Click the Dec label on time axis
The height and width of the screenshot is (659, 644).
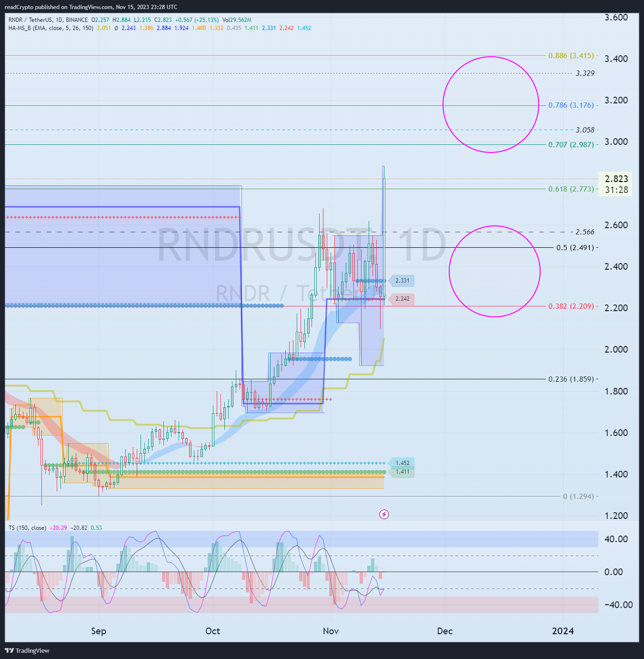tap(445, 631)
